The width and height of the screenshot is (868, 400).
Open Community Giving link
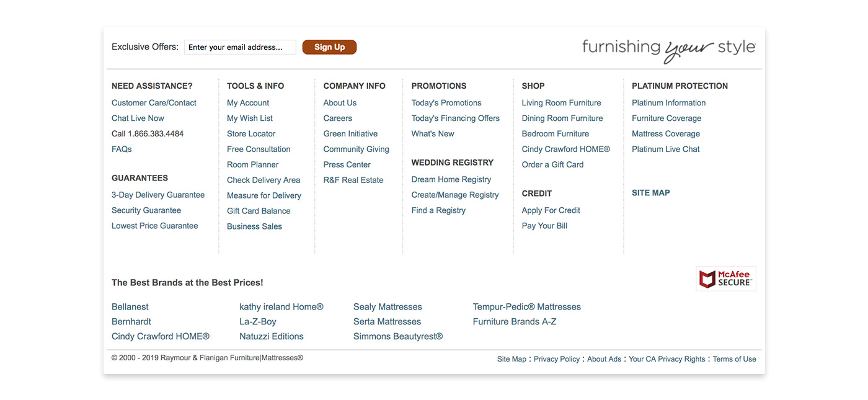click(x=356, y=149)
